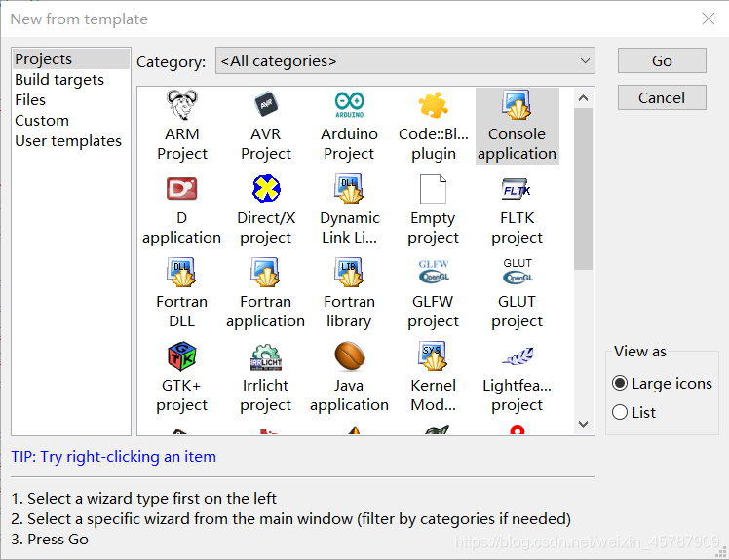Select the Kernel Mode driver template
Image resolution: width=729 pixels, height=560 pixels.
tap(434, 377)
